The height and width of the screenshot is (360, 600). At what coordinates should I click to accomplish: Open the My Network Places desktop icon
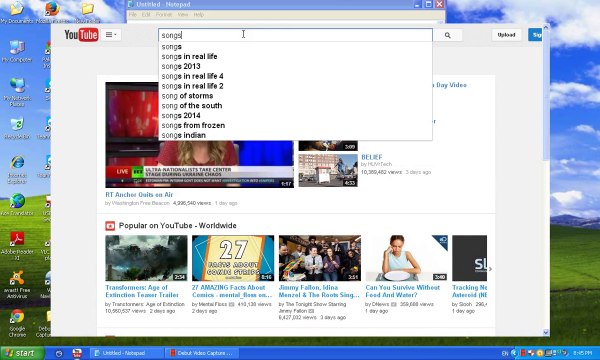[17, 91]
